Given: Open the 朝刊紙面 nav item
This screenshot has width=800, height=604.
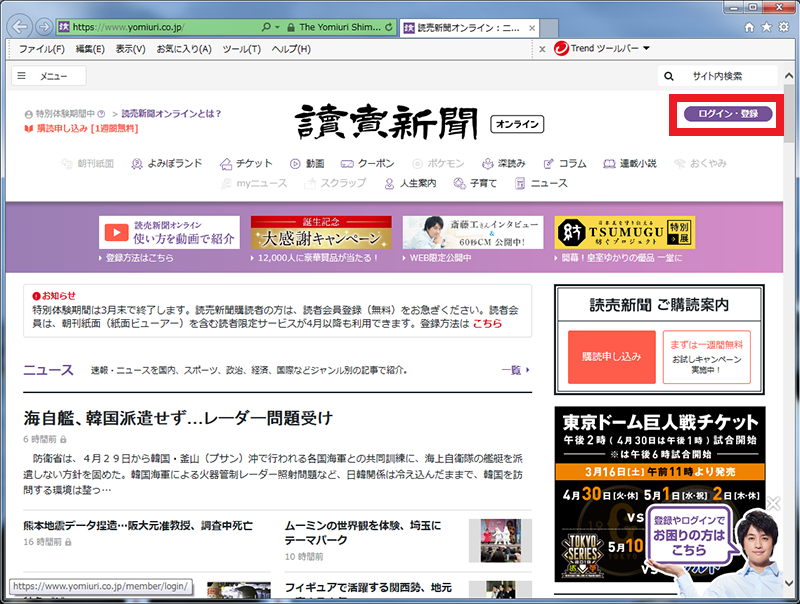Looking at the screenshot, I should pos(88,163).
